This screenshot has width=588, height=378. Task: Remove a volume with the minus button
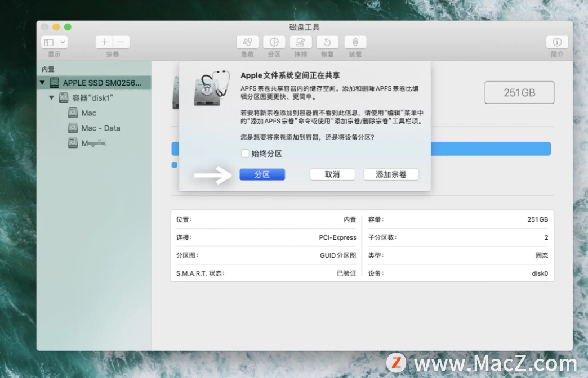pyautogui.click(x=121, y=42)
